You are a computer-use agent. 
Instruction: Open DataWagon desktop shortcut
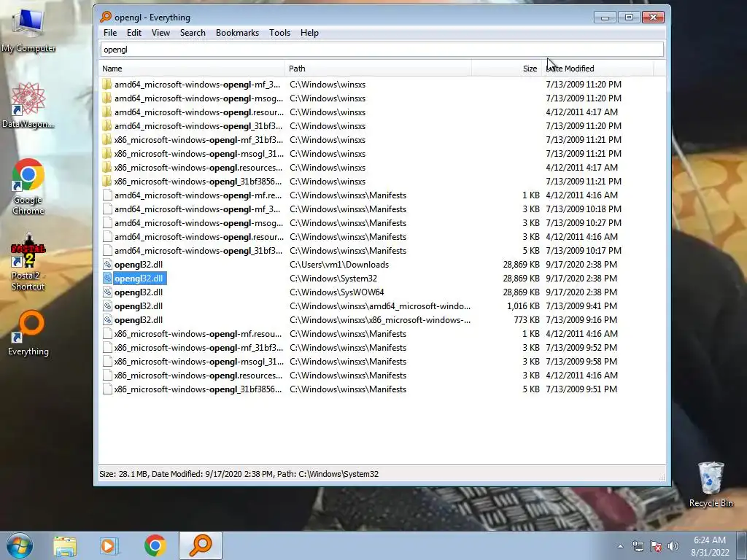pos(28,105)
